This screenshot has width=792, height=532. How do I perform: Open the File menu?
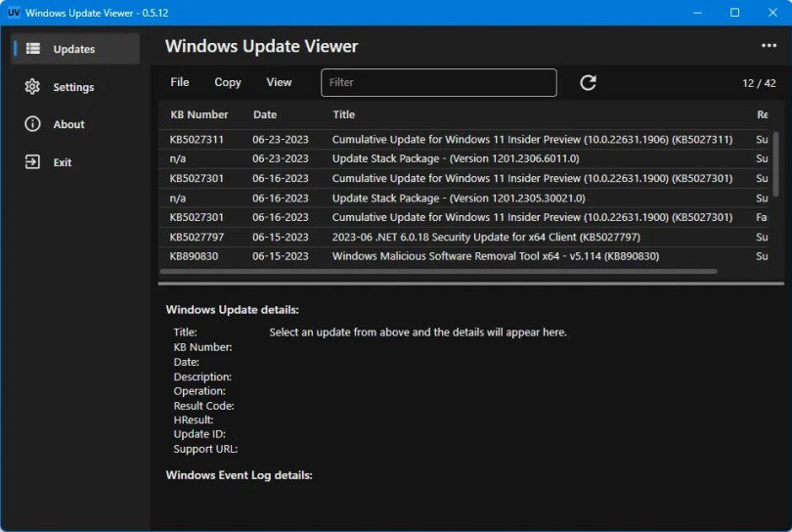point(180,82)
